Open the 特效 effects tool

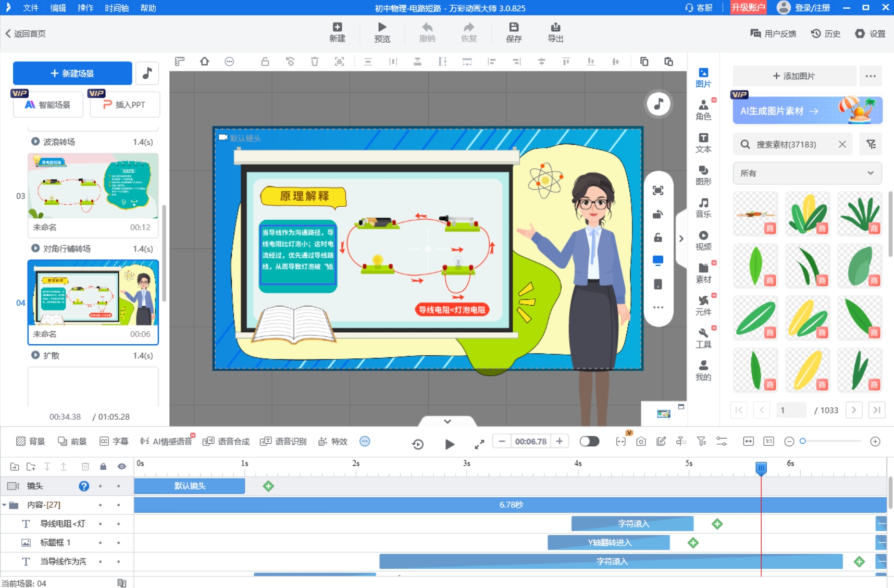[333, 442]
